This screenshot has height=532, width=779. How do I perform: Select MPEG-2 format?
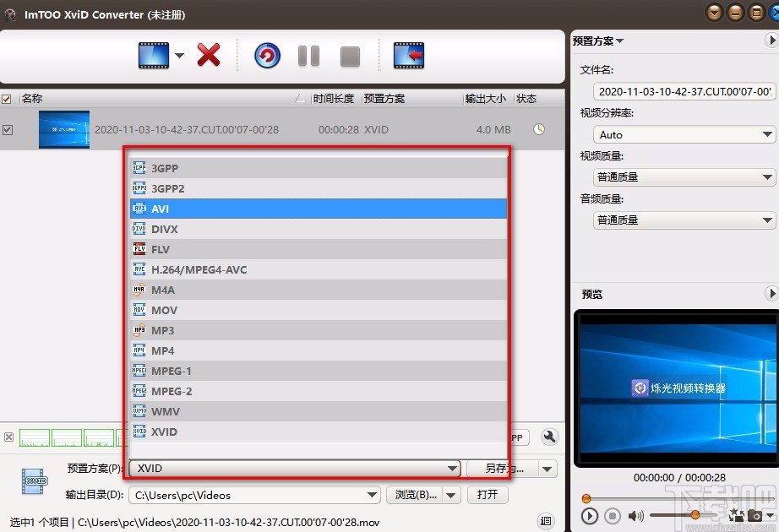tap(319, 391)
